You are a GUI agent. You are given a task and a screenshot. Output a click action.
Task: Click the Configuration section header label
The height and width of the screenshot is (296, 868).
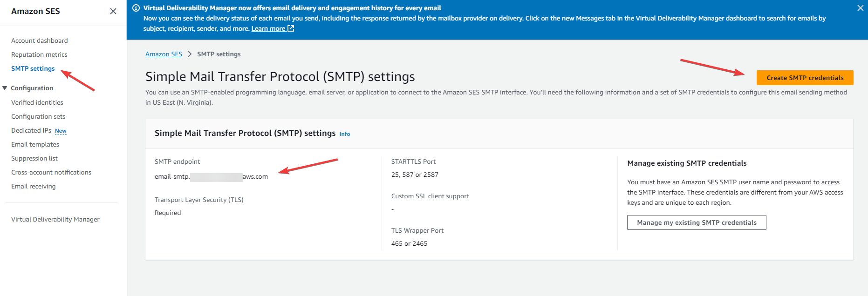(x=32, y=88)
